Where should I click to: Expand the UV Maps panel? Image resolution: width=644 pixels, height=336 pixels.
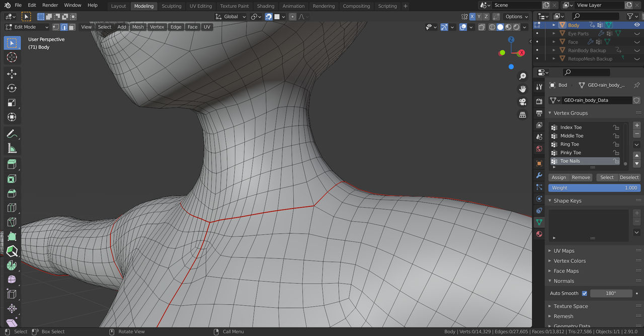(563, 251)
